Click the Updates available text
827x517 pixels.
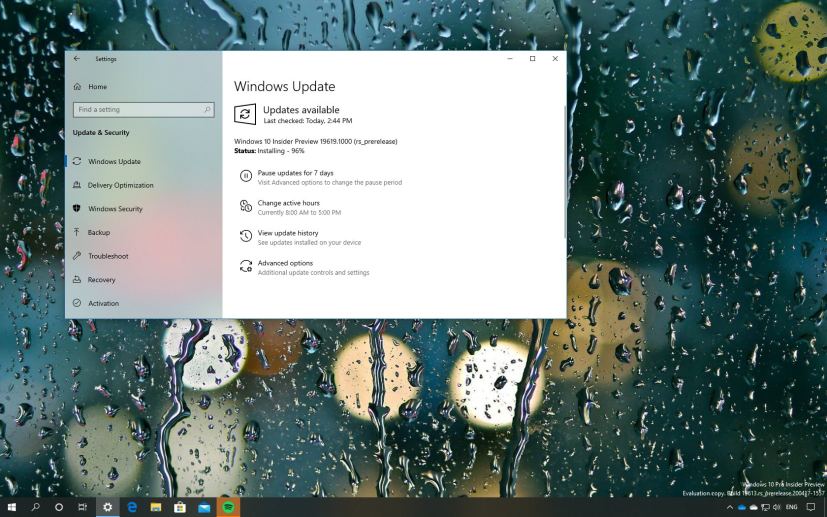tap(301, 110)
